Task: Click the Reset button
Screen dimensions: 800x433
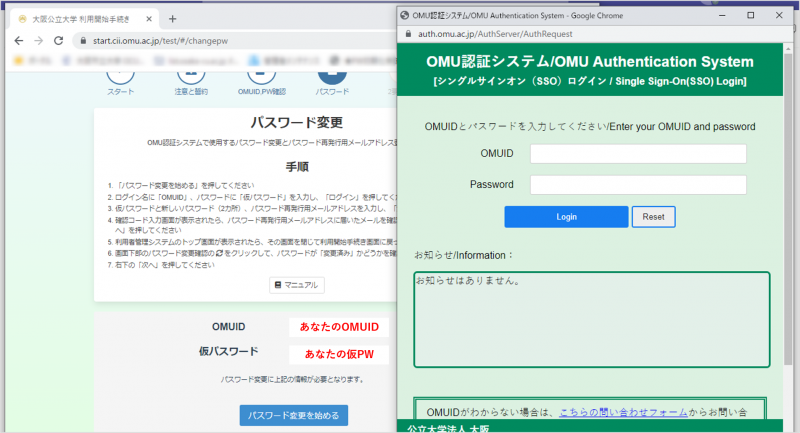Action: (654, 217)
